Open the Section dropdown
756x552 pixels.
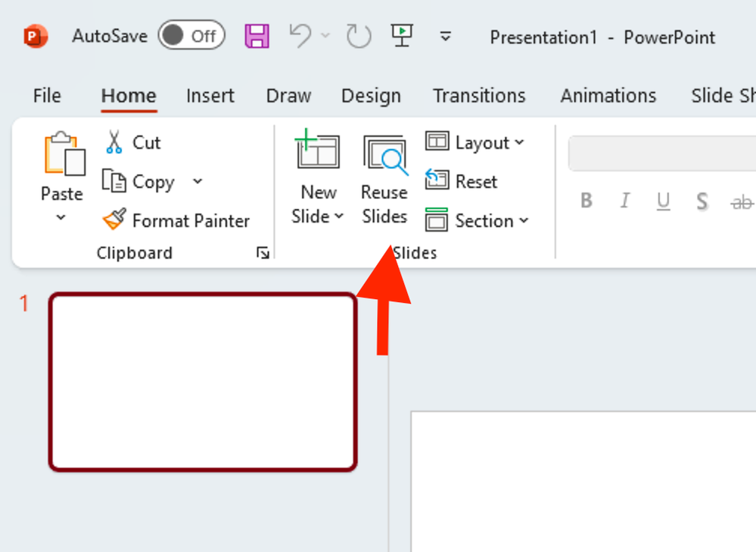tap(477, 220)
